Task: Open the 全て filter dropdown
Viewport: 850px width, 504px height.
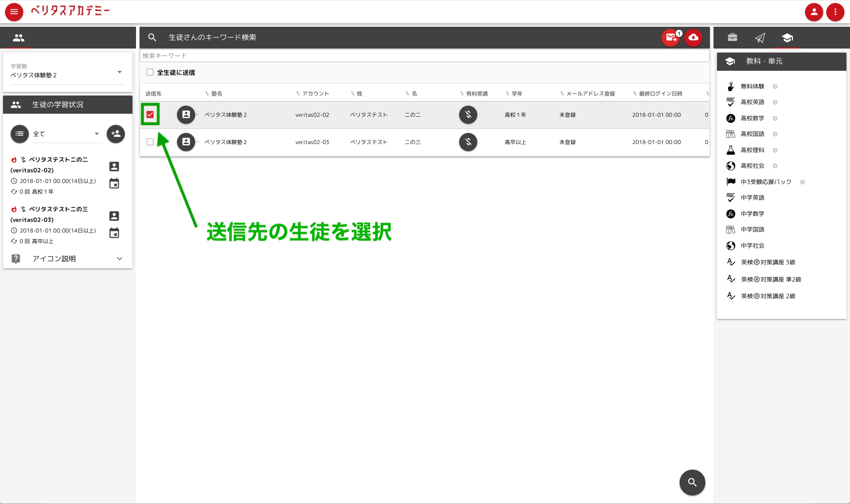Action: [66, 134]
